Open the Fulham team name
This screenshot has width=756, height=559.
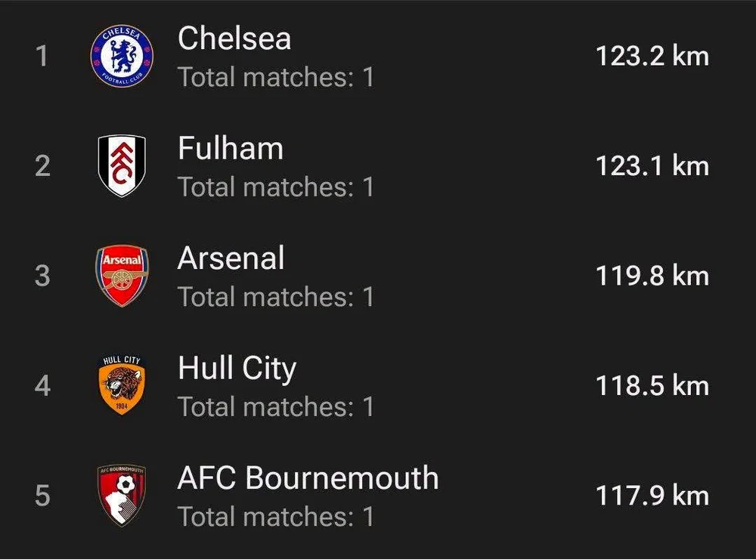pos(231,148)
